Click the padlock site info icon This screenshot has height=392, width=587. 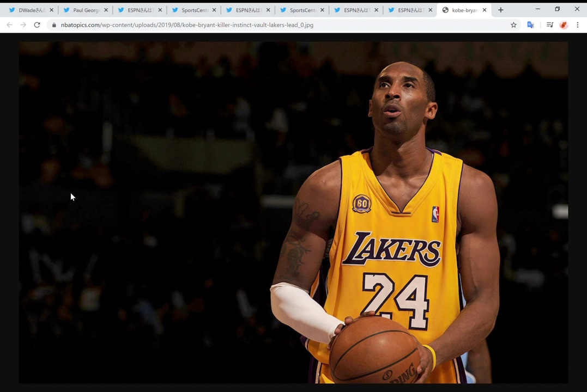click(54, 25)
